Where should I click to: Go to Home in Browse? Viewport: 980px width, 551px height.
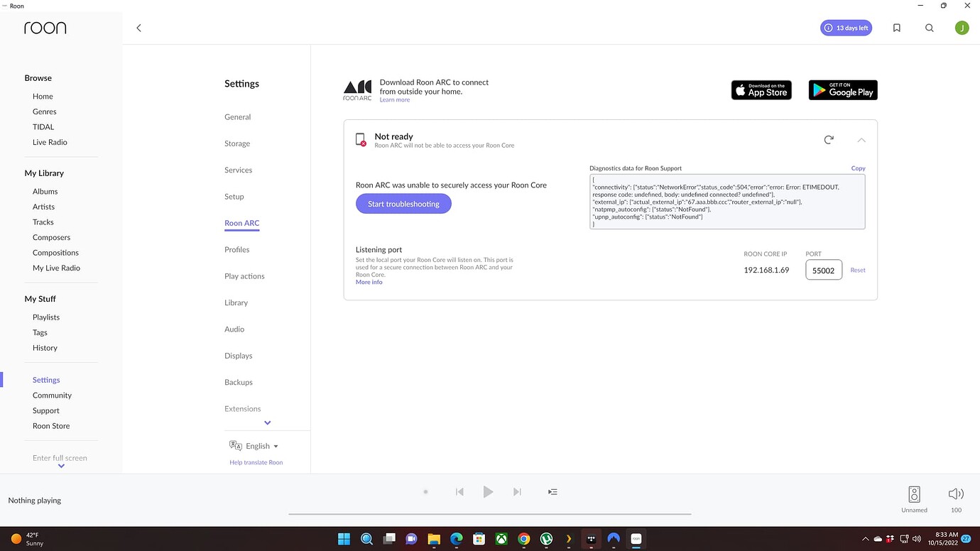43,97
